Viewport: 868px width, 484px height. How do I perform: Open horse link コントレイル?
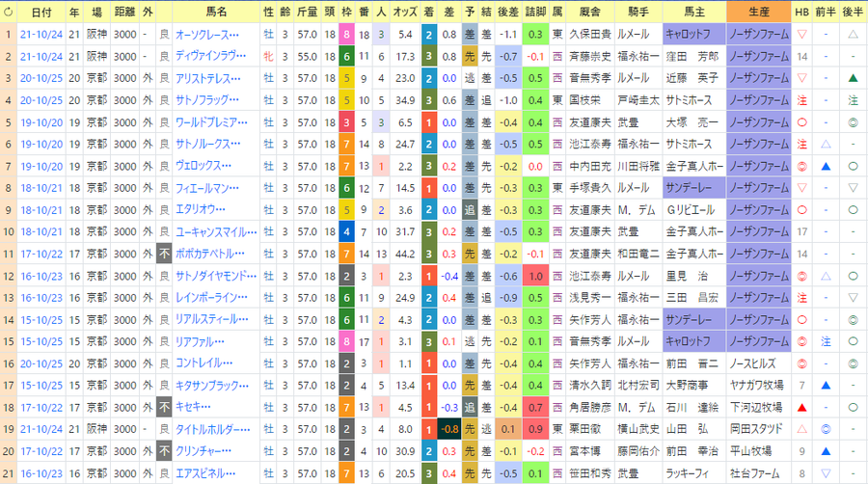[x=203, y=363]
